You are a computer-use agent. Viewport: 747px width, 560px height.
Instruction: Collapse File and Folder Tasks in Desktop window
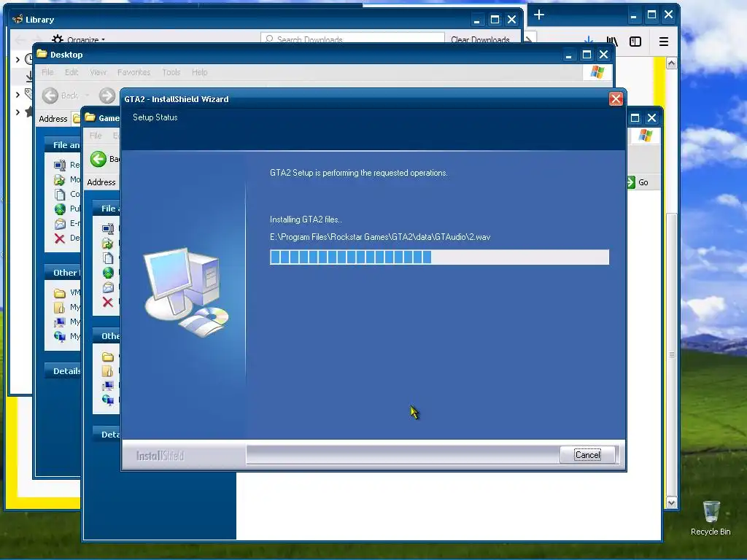[x=63, y=145]
